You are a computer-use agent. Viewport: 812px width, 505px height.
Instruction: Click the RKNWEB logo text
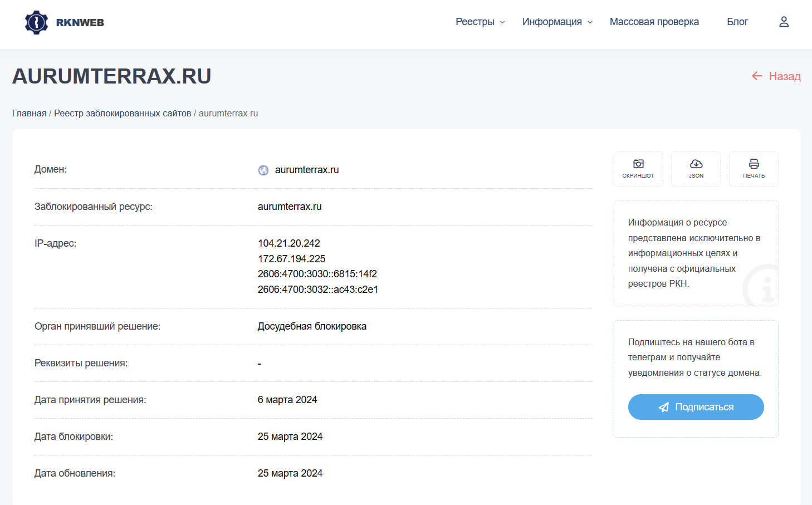(80, 23)
